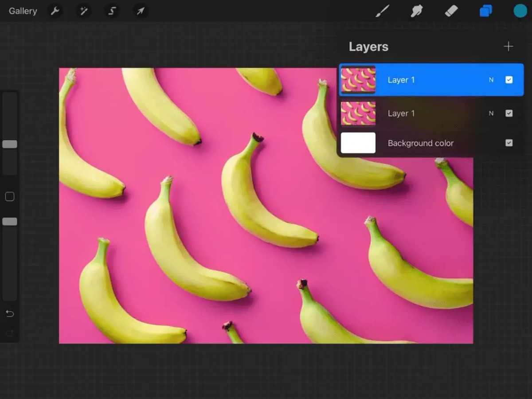This screenshot has width=532, height=399.
Task: Toggle the Background color layer visibility
Action: [509, 143]
